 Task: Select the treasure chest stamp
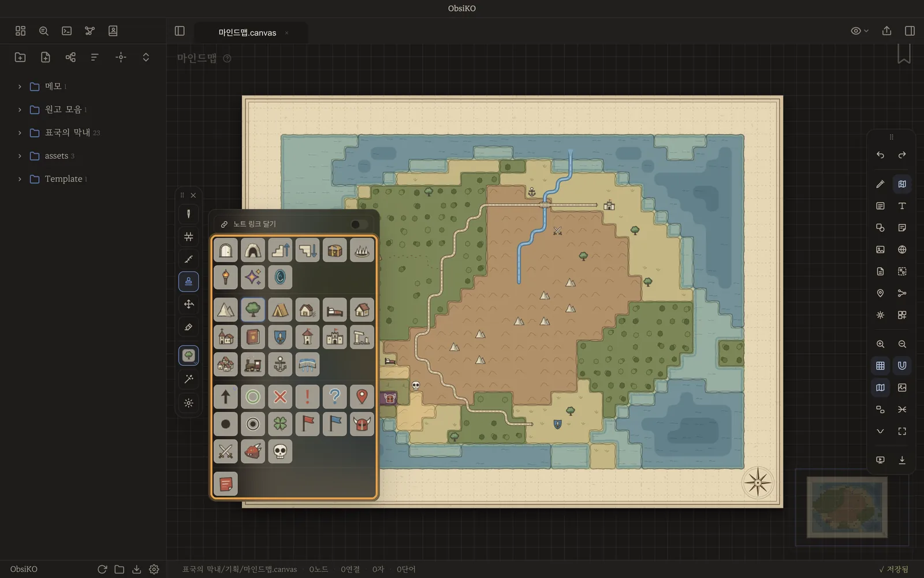pos(334,250)
